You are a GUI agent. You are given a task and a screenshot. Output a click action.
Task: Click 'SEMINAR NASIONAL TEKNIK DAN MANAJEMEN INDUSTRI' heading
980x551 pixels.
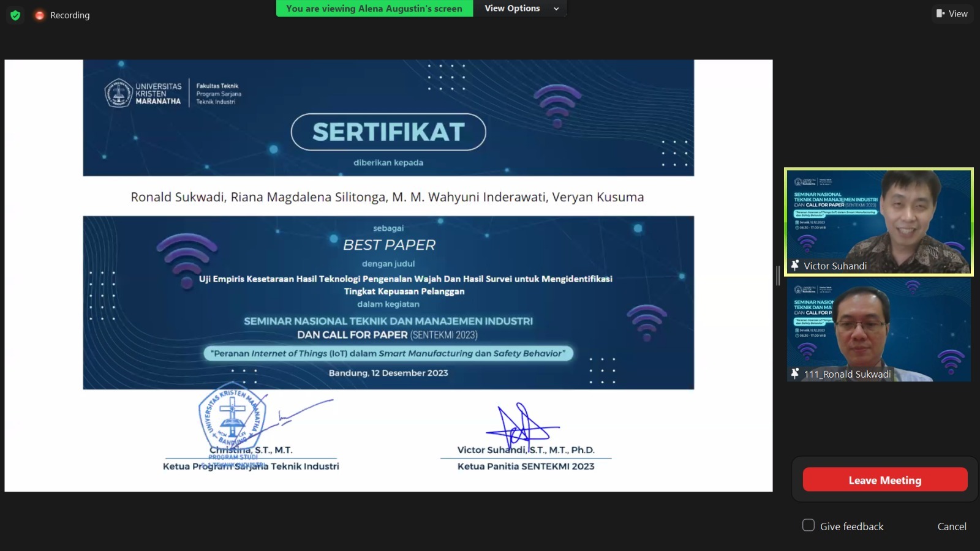(x=388, y=321)
